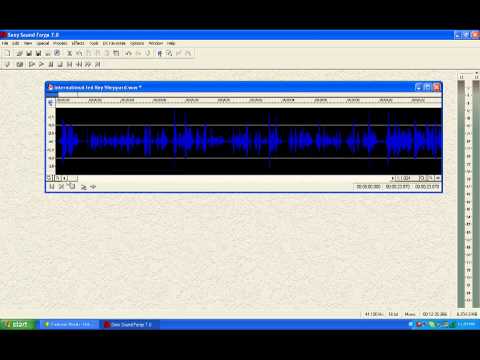
Task: Click the Save As toolbar icon
Action: (38, 53)
